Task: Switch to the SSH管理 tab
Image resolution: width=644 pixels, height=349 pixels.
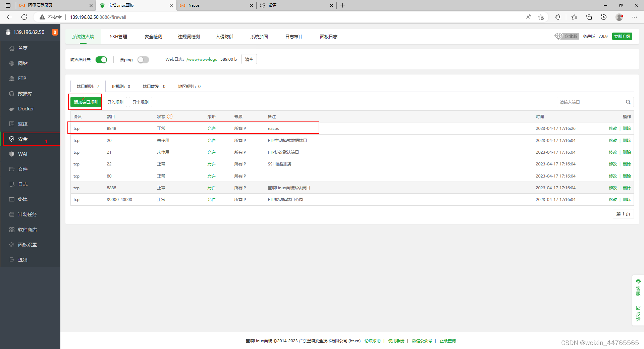Action: [118, 37]
